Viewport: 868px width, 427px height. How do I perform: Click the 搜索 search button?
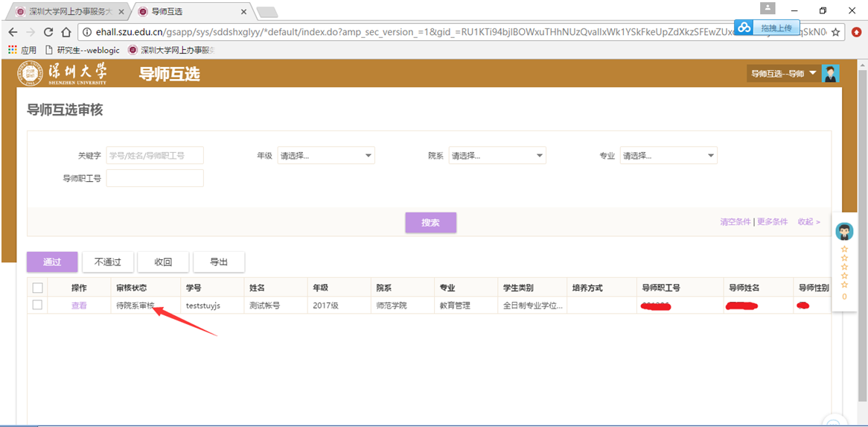click(431, 223)
